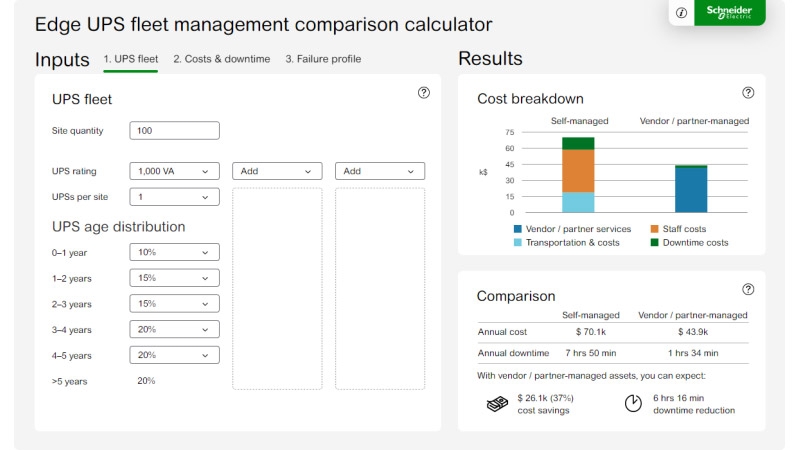Expand the UPS rating 1,000 VA dropdown
Image resolution: width=800 pixels, height=450 pixels.
[174, 171]
